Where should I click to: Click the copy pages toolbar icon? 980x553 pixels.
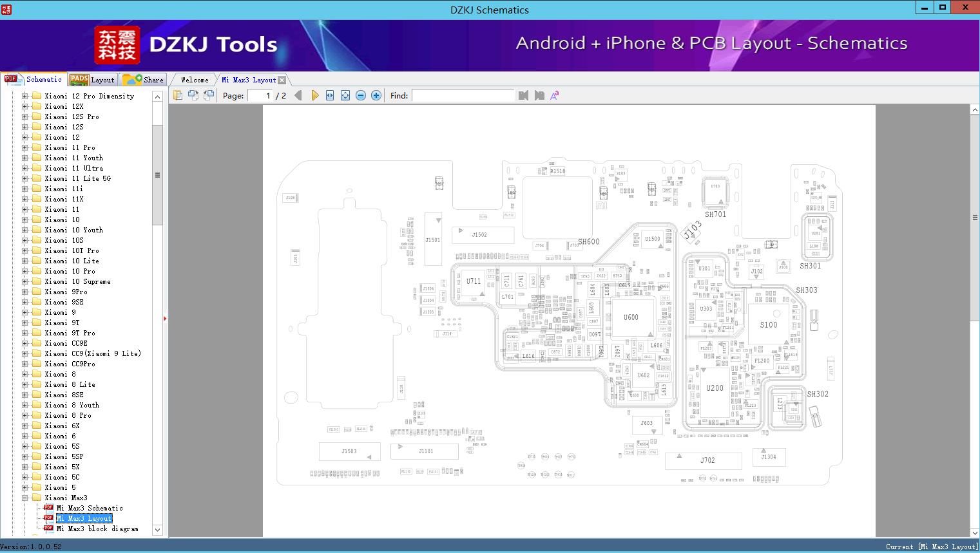[x=177, y=95]
